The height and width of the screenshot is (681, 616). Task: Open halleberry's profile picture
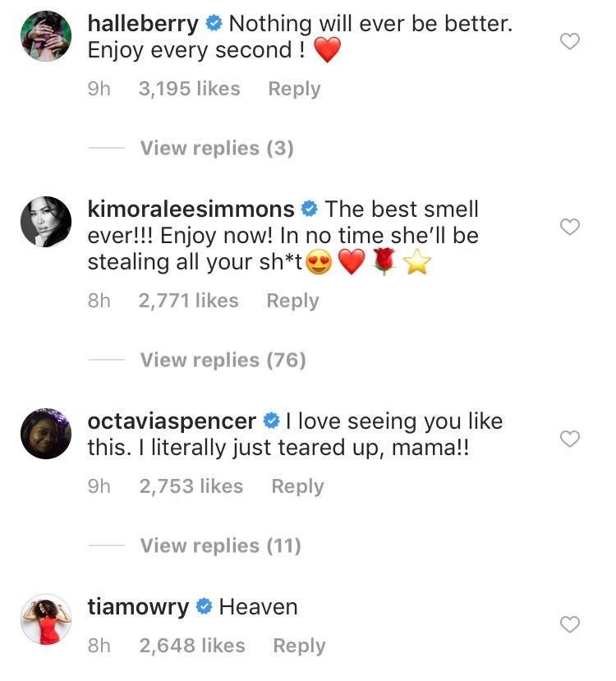(x=46, y=36)
